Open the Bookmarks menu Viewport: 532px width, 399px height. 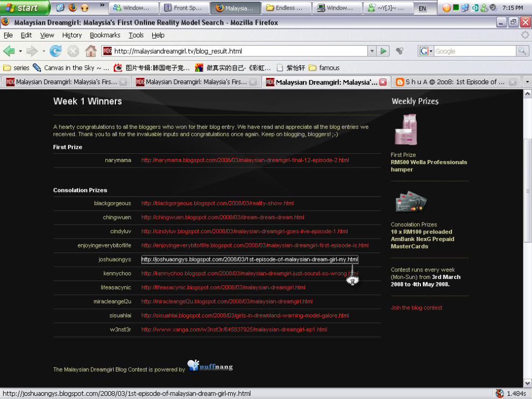click(105, 35)
